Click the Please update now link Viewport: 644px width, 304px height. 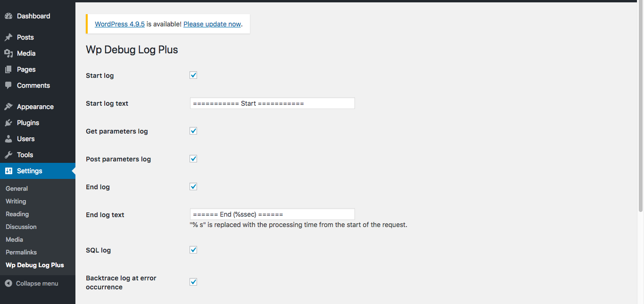pyautogui.click(x=212, y=24)
